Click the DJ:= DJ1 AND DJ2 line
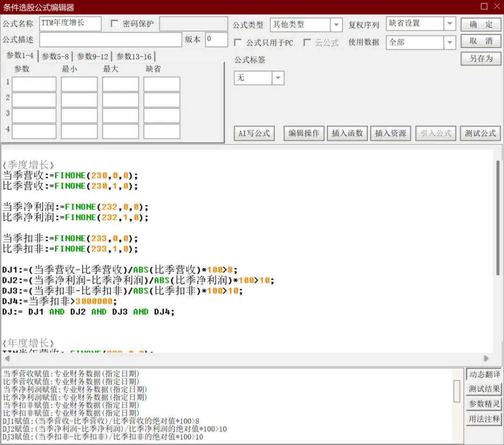Image resolution: width=504 pixels, height=445 pixels. [88, 312]
